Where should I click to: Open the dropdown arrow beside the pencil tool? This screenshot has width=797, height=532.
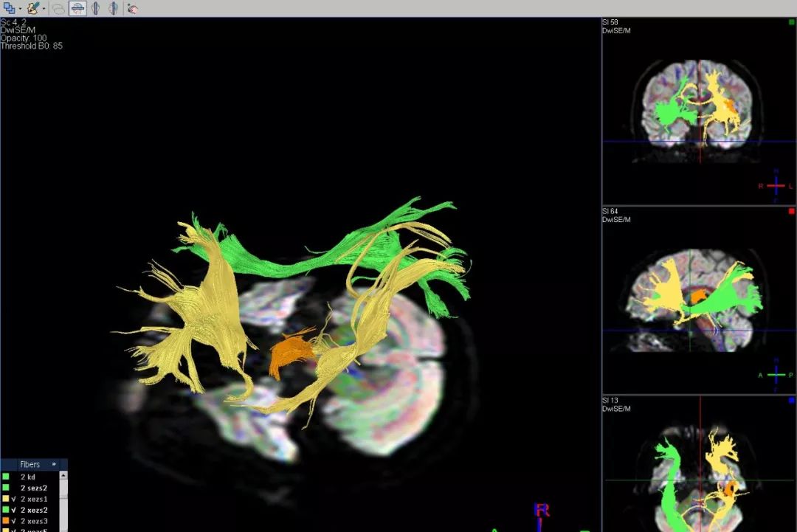(44, 9)
